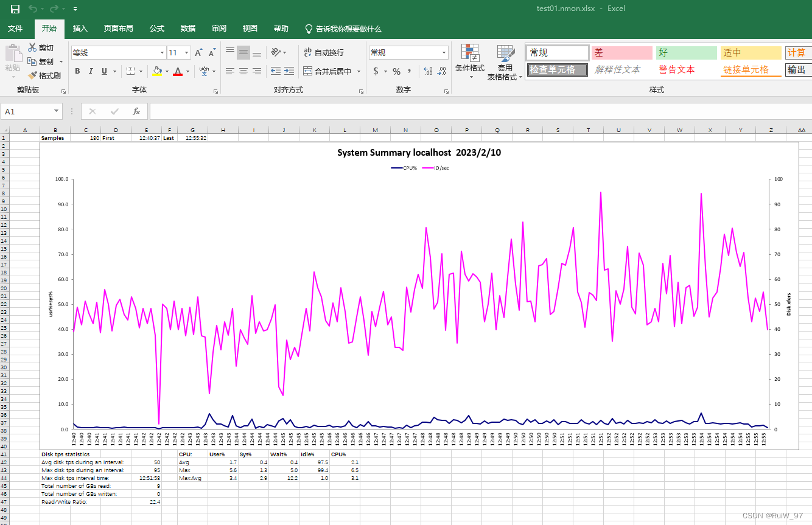Apply the 好 (Good) cell style

pyautogui.click(x=687, y=53)
